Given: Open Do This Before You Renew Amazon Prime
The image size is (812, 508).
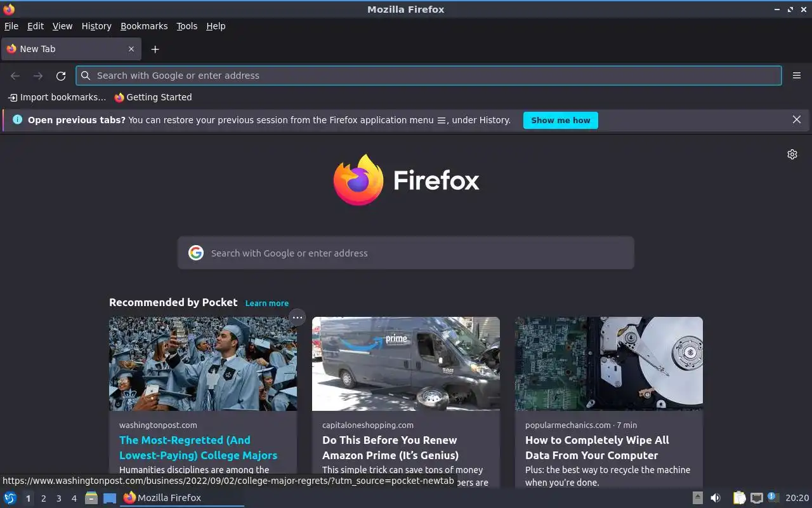Looking at the screenshot, I should [390, 448].
